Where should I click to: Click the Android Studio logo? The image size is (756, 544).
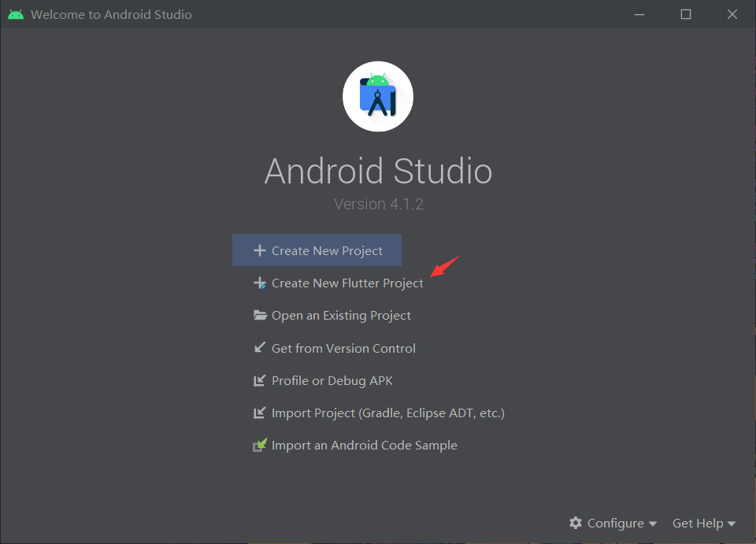tap(378, 96)
